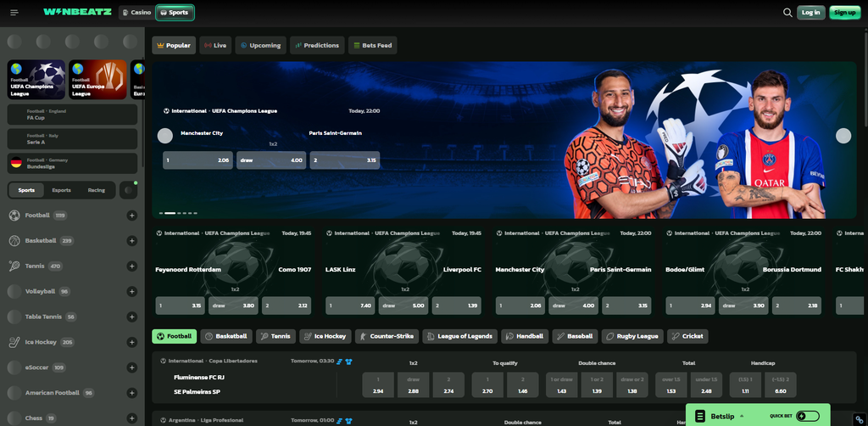Click the Fluminense FC RJ team name

point(198,378)
